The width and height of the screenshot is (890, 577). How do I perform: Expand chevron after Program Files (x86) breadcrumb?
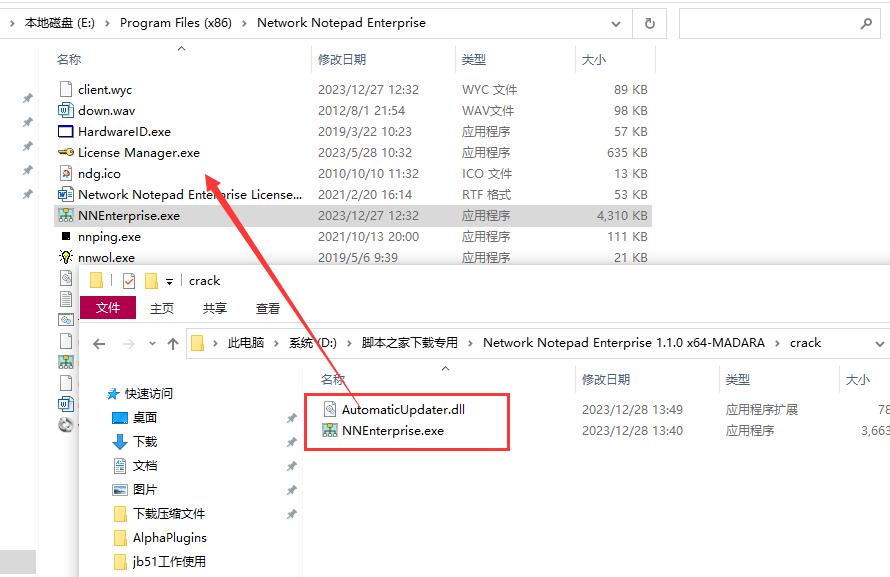coord(244,24)
